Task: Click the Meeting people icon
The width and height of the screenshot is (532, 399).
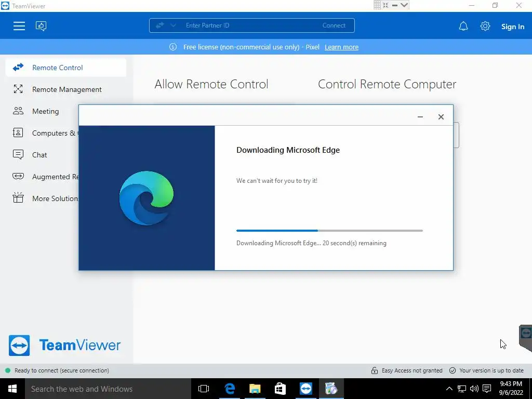Action: click(x=18, y=111)
